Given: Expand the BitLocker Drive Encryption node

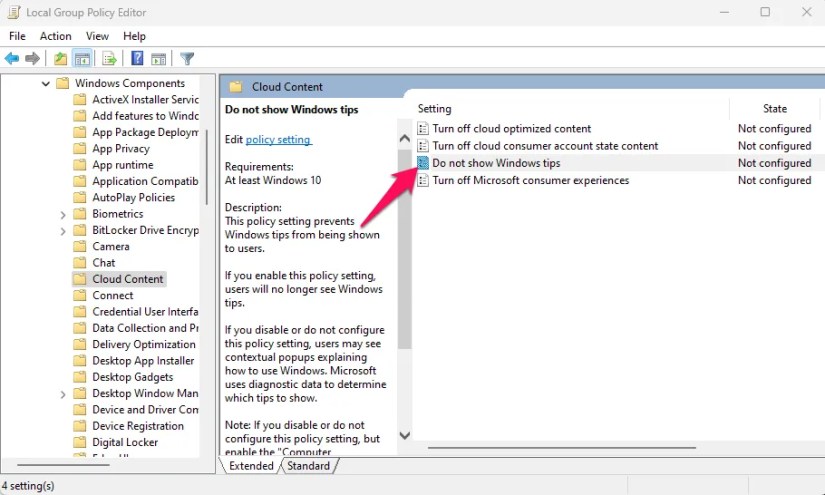Looking at the screenshot, I should tap(63, 231).
